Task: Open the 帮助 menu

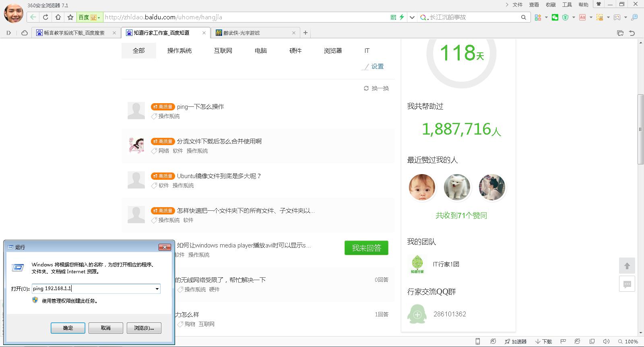Action: click(583, 5)
